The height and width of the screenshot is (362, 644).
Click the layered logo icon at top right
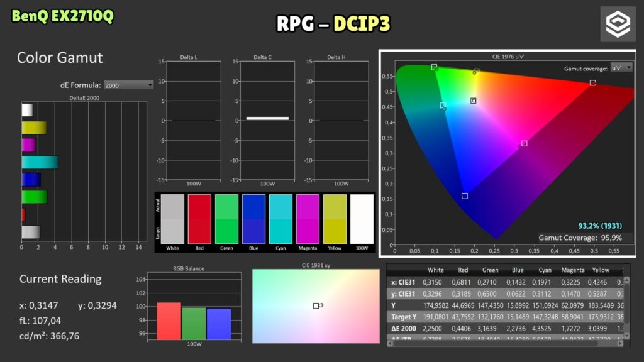(618, 24)
